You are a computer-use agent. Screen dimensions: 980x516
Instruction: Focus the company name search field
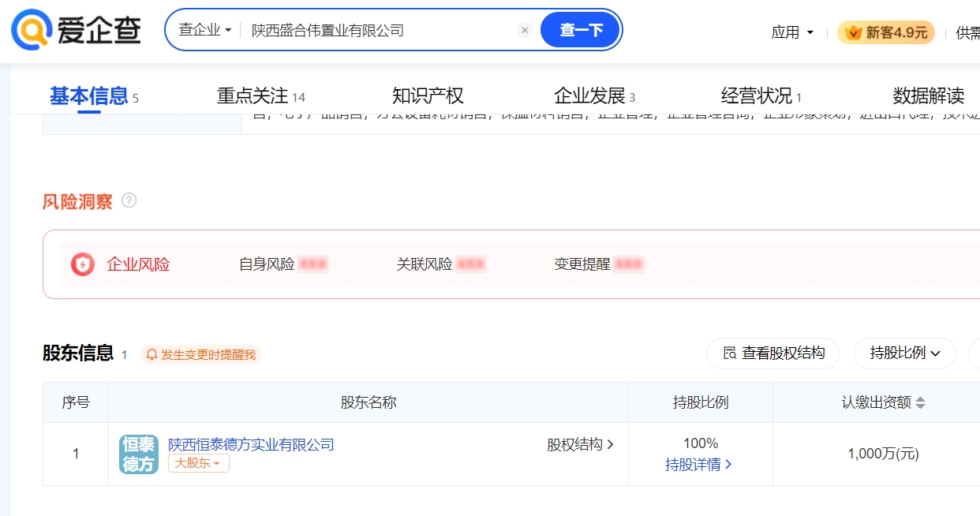pos(379,30)
